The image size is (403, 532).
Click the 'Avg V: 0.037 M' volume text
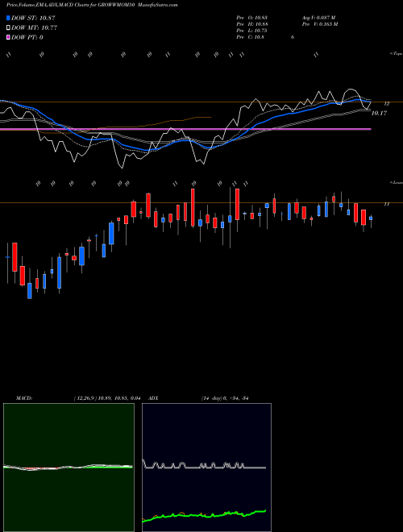tap(319, 18)
